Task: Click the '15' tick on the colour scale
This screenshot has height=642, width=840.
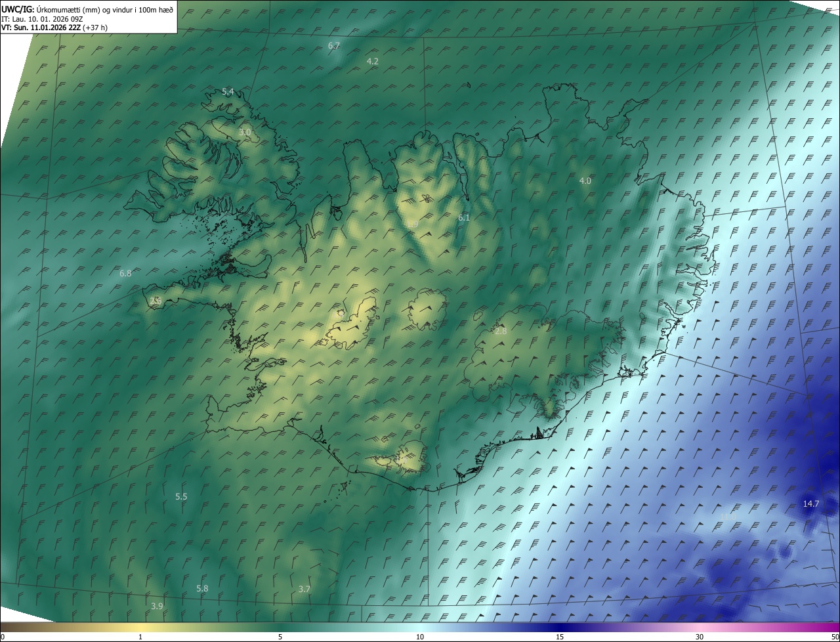Action: pos(560,637)
